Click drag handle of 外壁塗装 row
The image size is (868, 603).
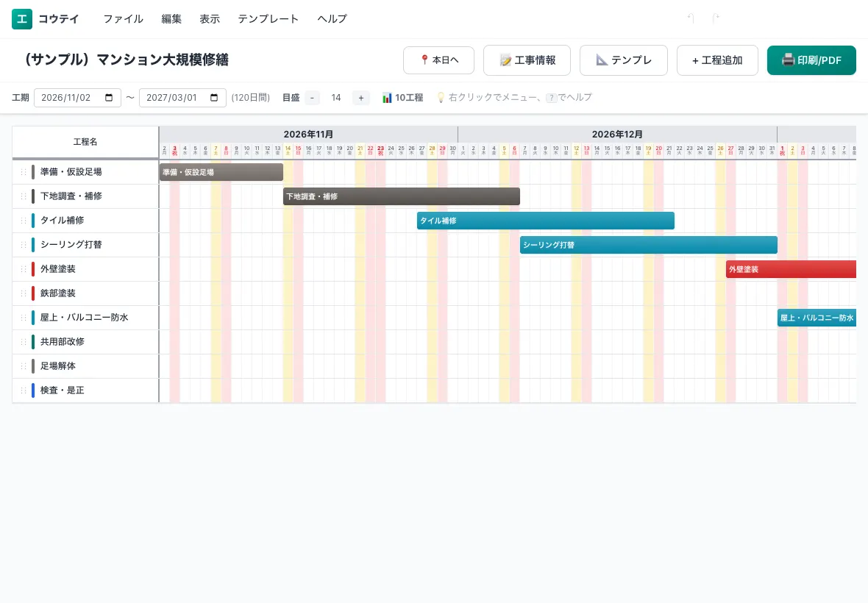(x=24, y=269)
